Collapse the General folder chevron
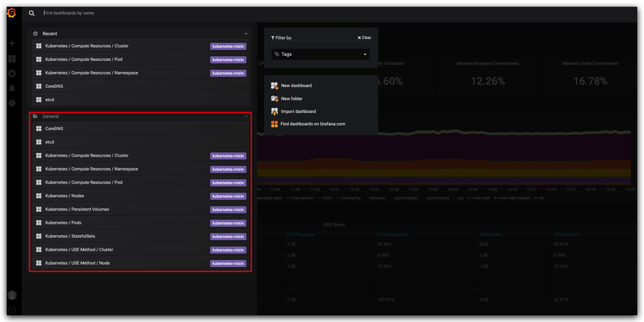The width and height of the screenshot is (644, 322). click(x=246, y=117)
